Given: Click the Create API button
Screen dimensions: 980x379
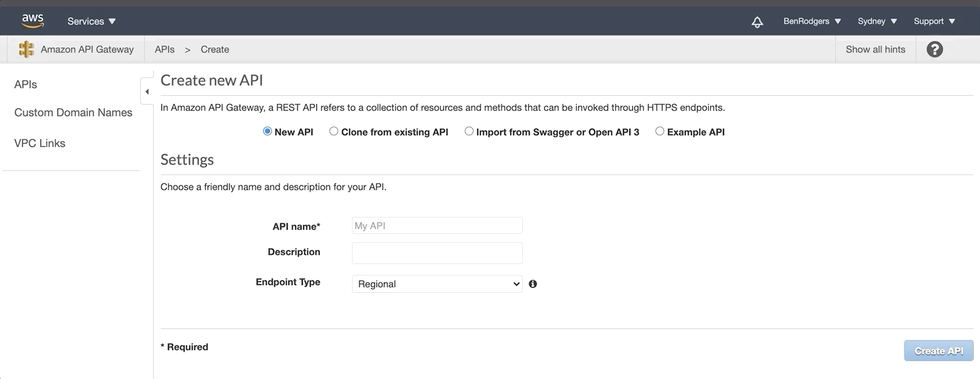Looking at the screenshot, I should pyautogui.click(x=939, y=351).
